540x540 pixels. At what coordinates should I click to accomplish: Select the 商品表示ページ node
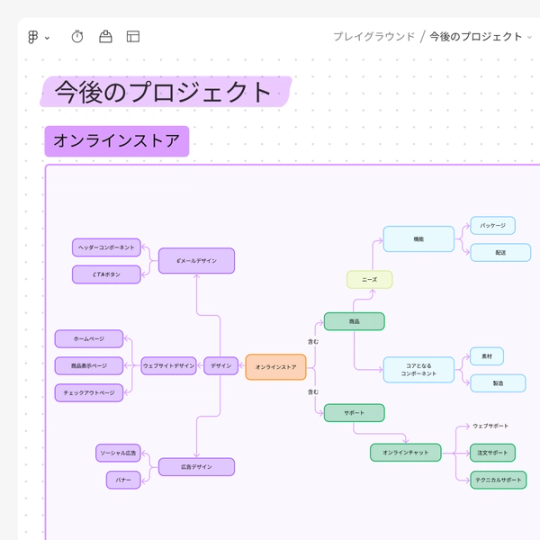pyautogui.click(x=89, y=366)
